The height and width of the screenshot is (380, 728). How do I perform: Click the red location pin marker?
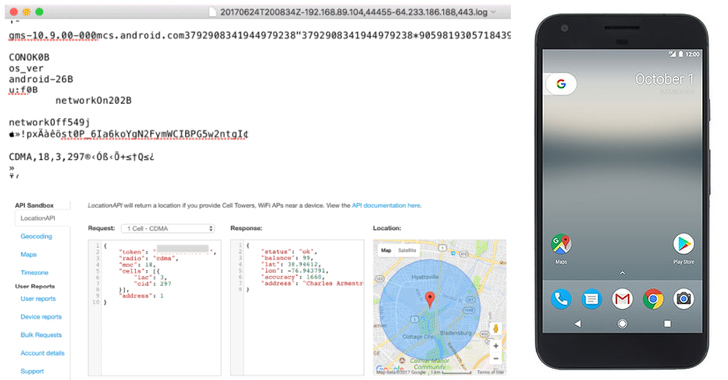click(430, 299)
